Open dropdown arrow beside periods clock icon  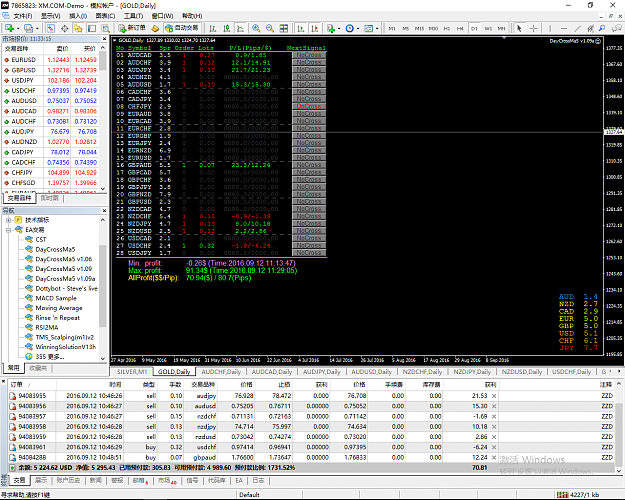point(358,29)
